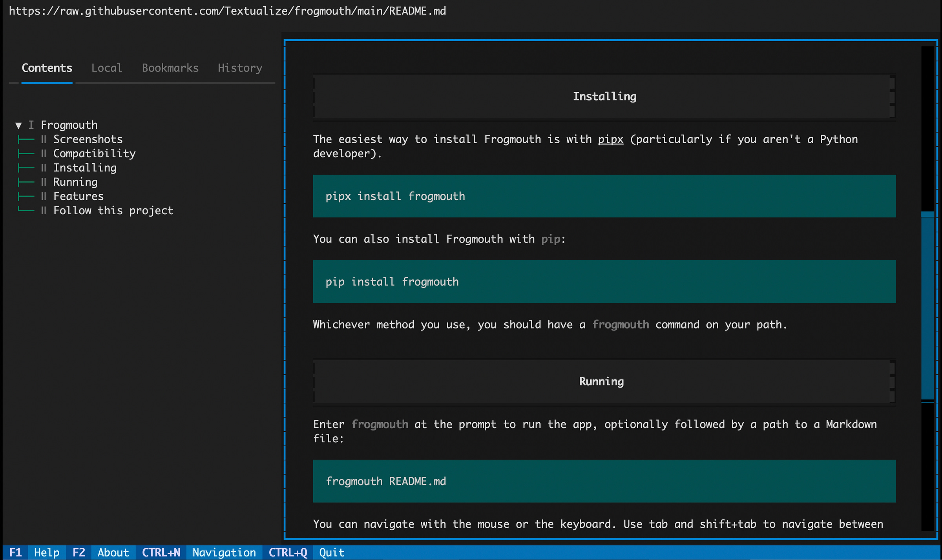Go to Running section in tree
The image size is (942, 560).
75,182
